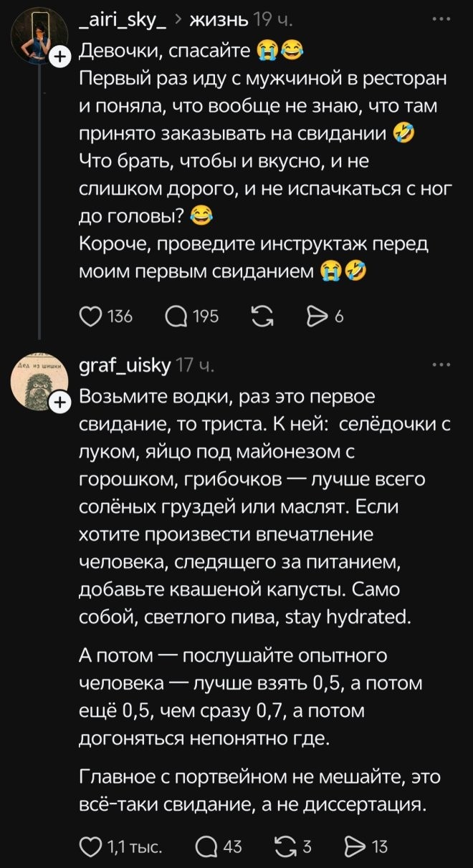Follow graf_uisky via plus badge on avatar
Viewport: 473px width, 868px height.
tap(62, 404)
